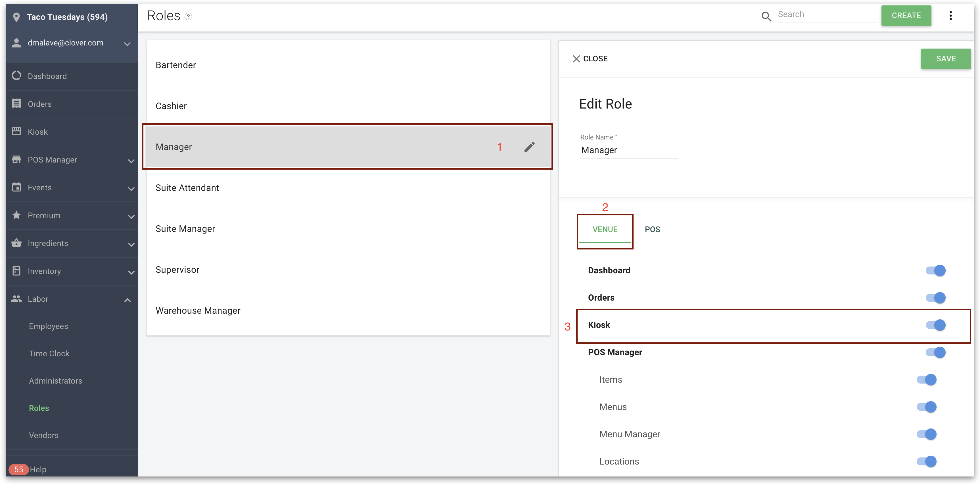Expand the POS Manager sidebar chevron

(131, 161)
